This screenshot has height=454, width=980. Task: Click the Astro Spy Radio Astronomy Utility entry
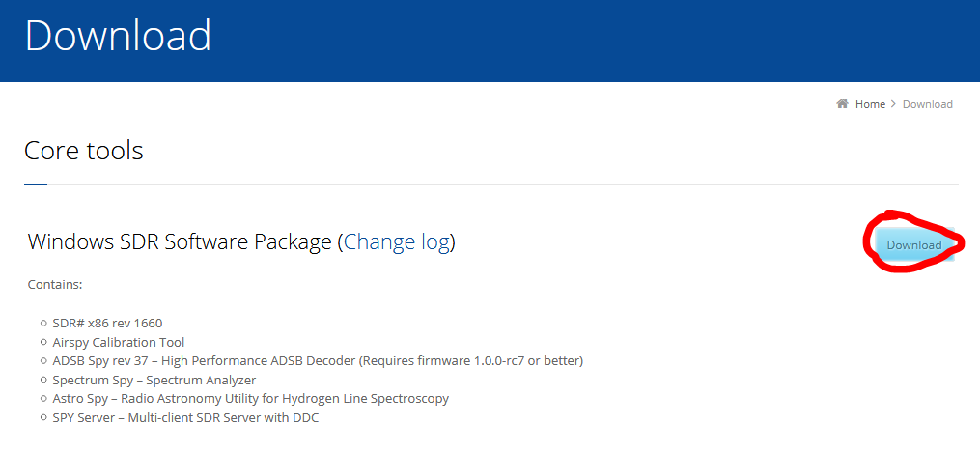coord(250,399)
